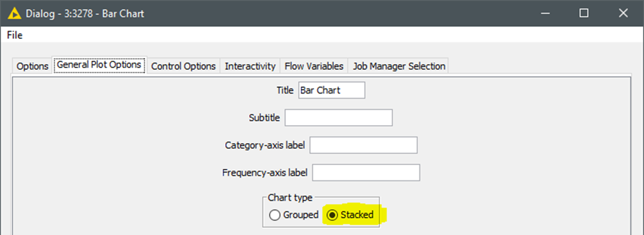Close the Bar Chart dialog
Image resolution: width=644 pixels, height=235 pixels.
point(623,13)
